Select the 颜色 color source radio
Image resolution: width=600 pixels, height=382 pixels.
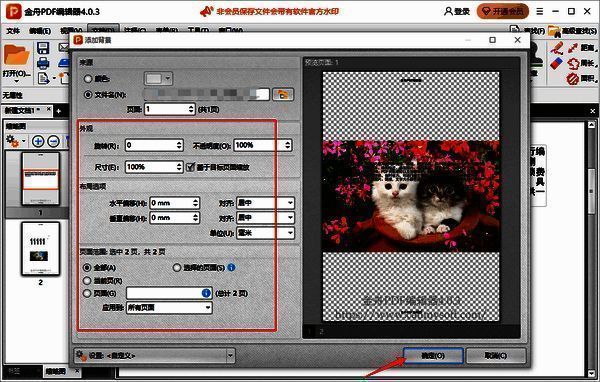88,79
